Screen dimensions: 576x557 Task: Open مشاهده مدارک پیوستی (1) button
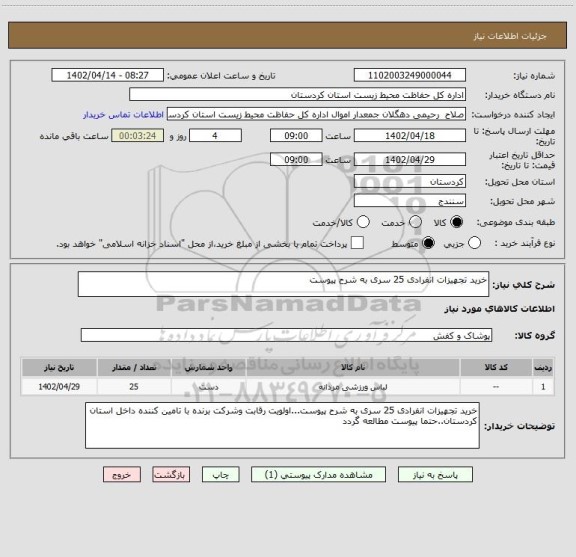tap(318, 475)
